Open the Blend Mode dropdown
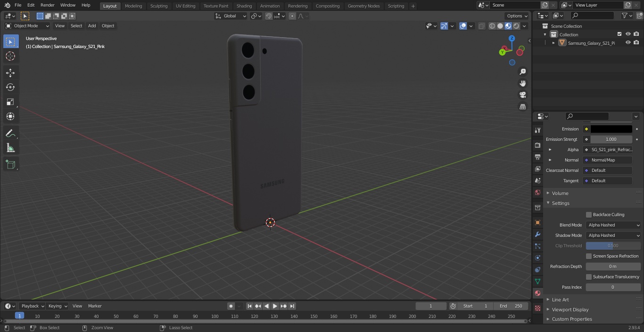Image resolution: width=644 pixels, height=332 pixels. pyautogui.click(x=613, y=225)
